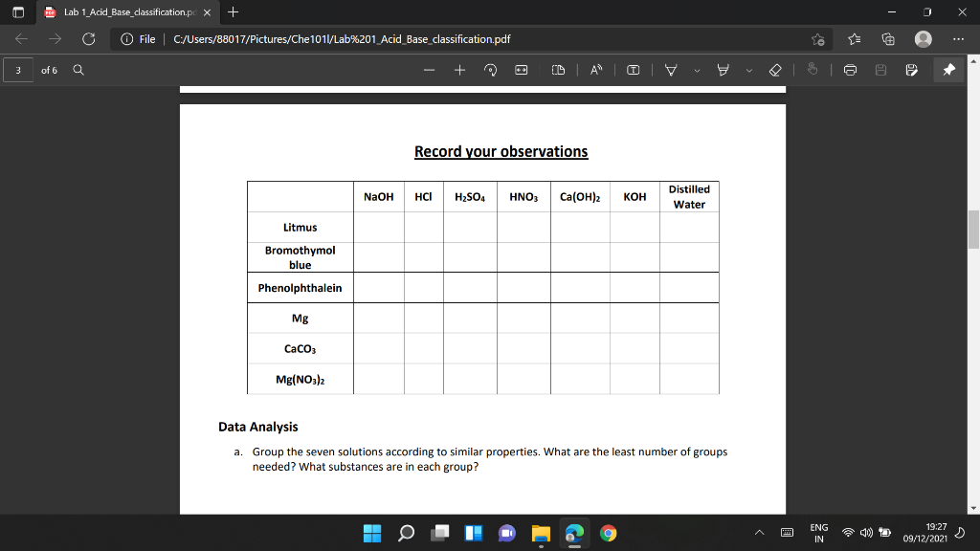Select the Lab 1_Acid_Base_classification tab
Viewport: 980px width, 551px height.
point(124,13)
